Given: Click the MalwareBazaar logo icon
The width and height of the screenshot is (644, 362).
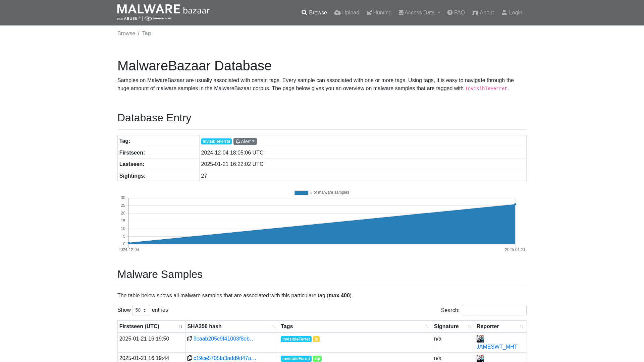Looking at the screenshot, I should [164, 12].
